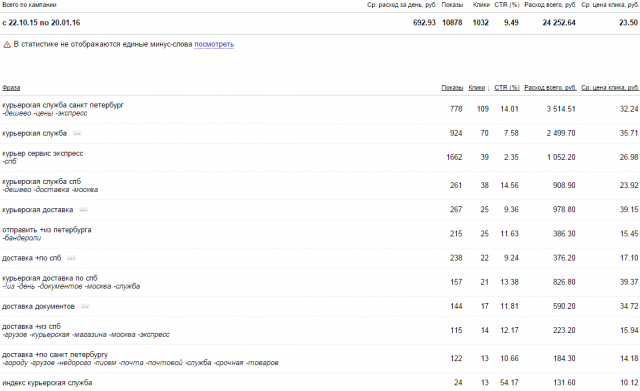Click the campaign date range text
Image resolution: width=640 pixels, height=391 pixels.
click(41, 23)
